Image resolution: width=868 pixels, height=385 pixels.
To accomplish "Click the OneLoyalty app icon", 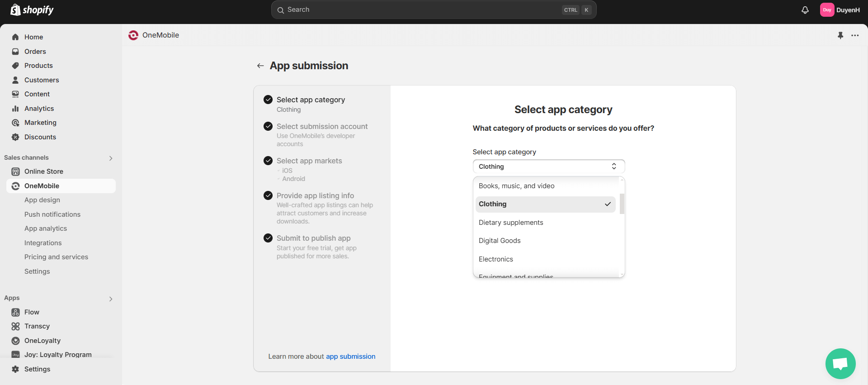I will 15,341.
